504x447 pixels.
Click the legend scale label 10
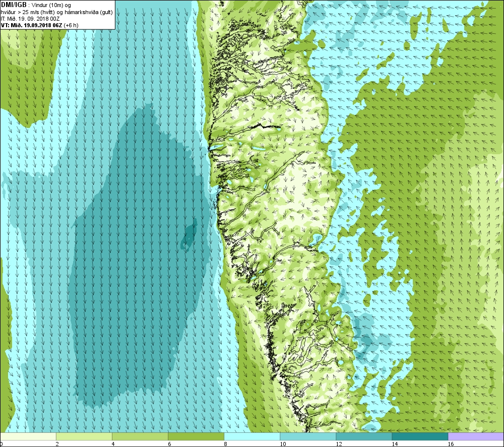pos(283,444)
